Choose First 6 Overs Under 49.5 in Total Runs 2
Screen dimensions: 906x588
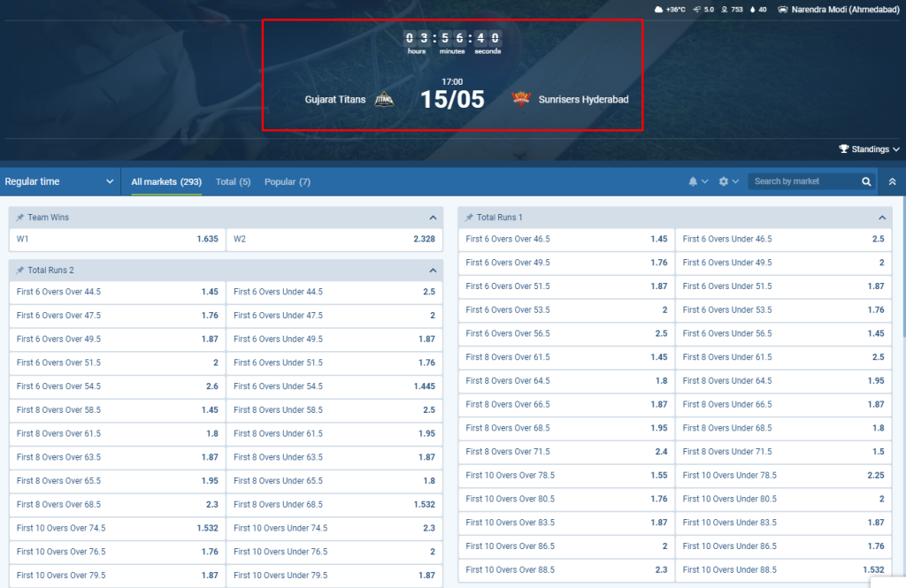(334, 339)
